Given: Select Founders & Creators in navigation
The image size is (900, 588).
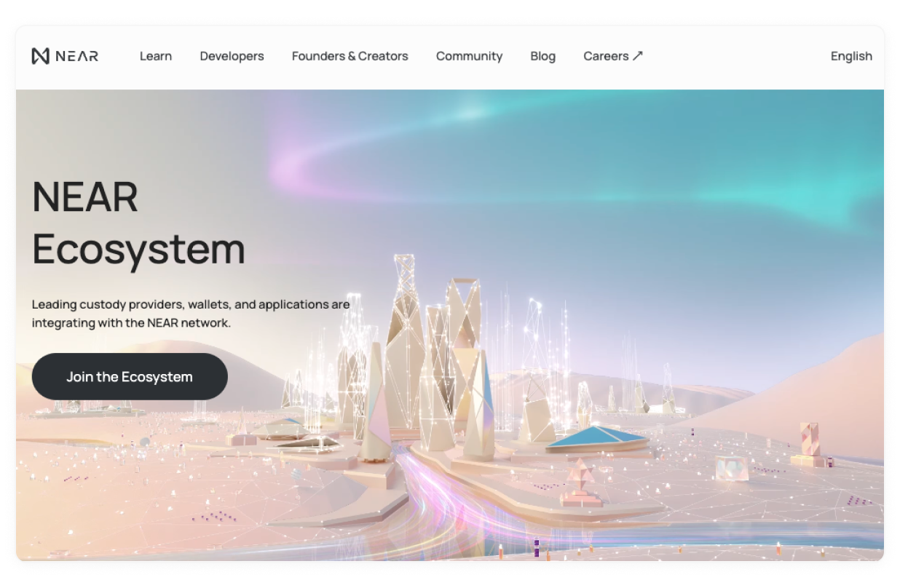Looking at the screenshot, I should point(350,56).
